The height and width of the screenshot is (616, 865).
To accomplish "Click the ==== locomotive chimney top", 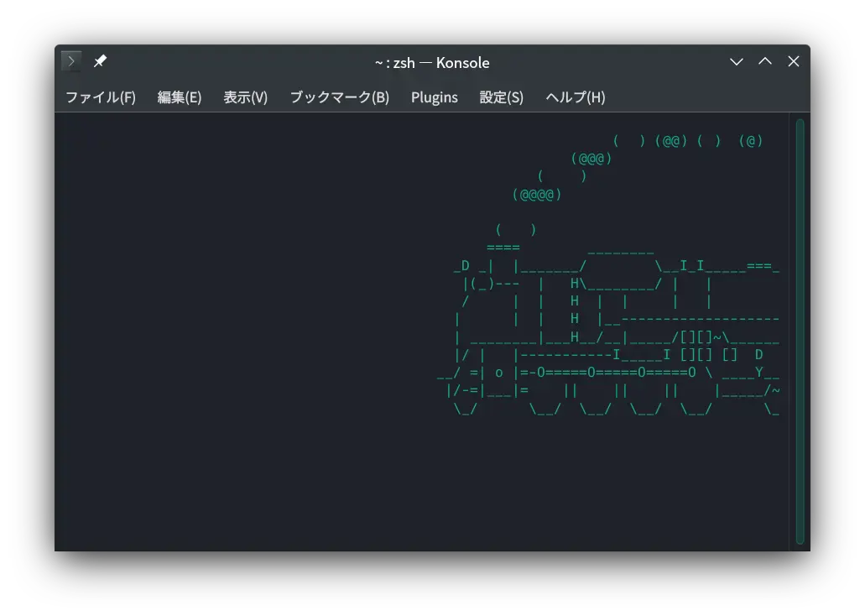I will (x=503, y=248).
